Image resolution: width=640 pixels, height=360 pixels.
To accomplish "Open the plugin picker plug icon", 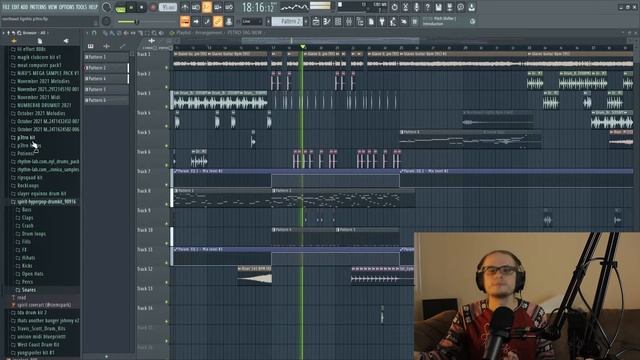I will coord(382,22).
